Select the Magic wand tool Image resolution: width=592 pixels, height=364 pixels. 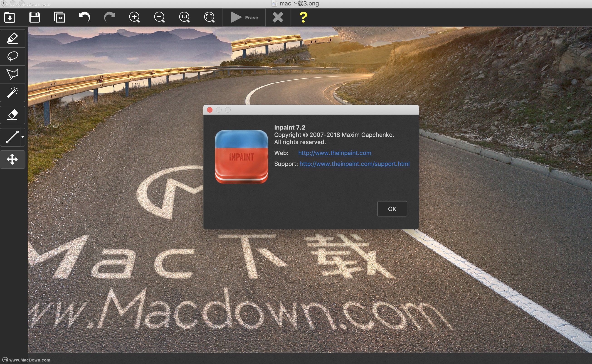coord(12,92)
